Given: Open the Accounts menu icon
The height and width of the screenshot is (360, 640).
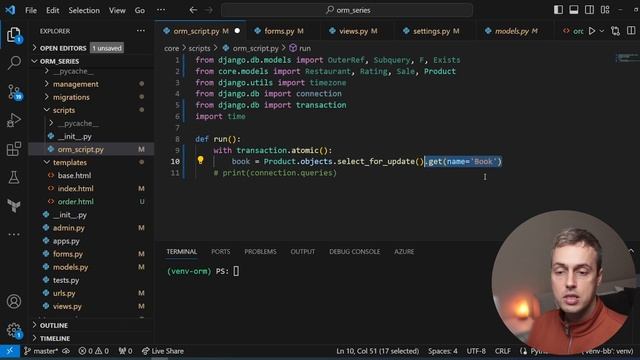Looking at the screenshot, I should point(14,302).
